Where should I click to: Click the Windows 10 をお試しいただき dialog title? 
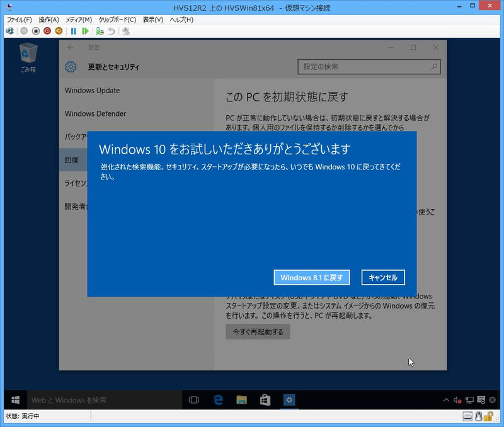(x=224, y=149)
